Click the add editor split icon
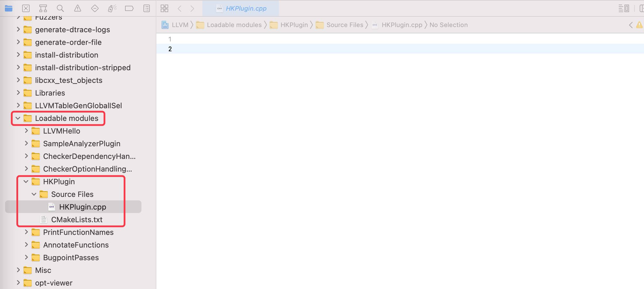The width and height of the screenshot is (644, 289). point(641,8)
